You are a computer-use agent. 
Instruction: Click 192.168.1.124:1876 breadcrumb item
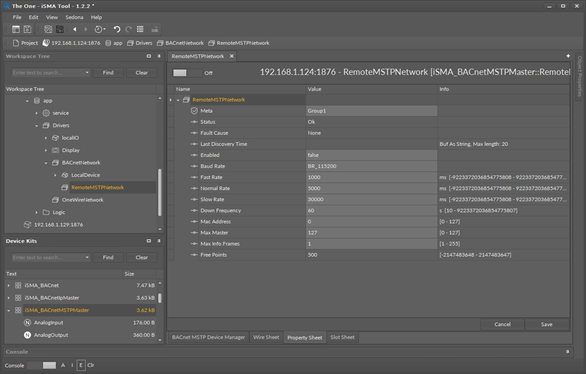[71, 43]
